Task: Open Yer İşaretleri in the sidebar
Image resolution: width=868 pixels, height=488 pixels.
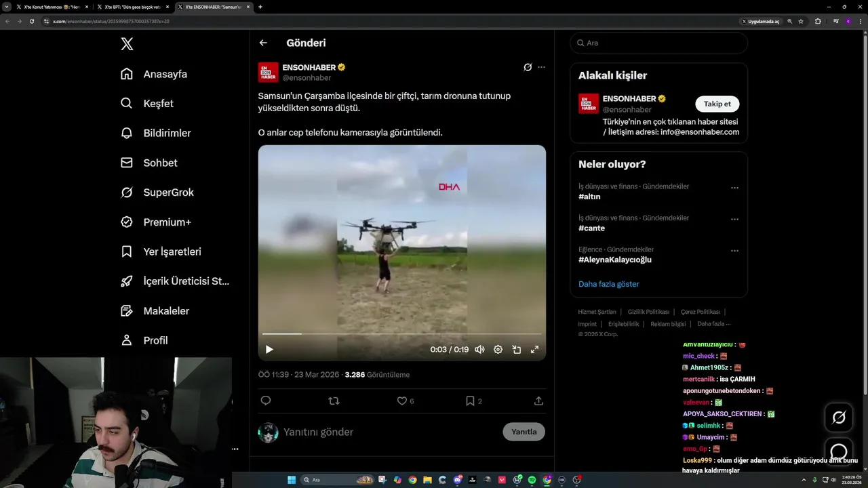Action: point(161,251)
